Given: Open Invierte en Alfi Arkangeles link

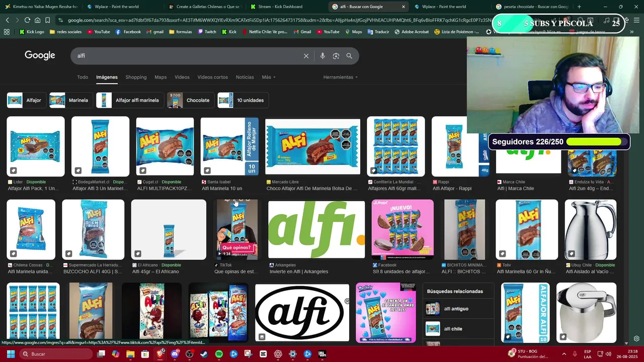Looking at the screenshot, I should tap(299, 271).
